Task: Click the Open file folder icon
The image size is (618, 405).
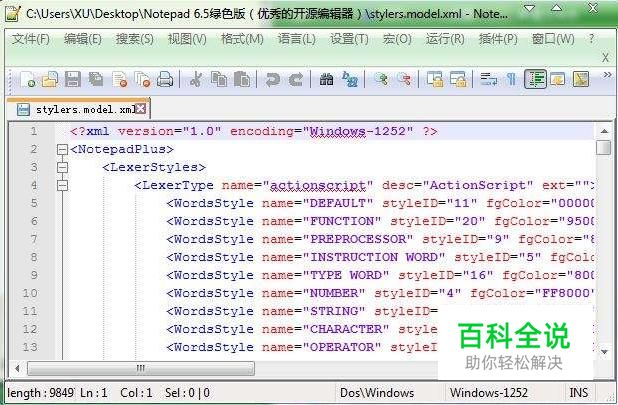Action: [x=50, y=79]
